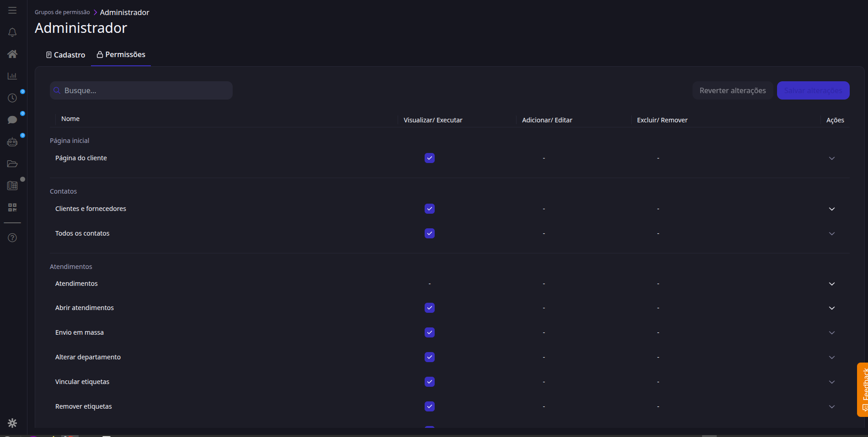
Task: Open the QR code icon
Action: [x=12, y=207]
